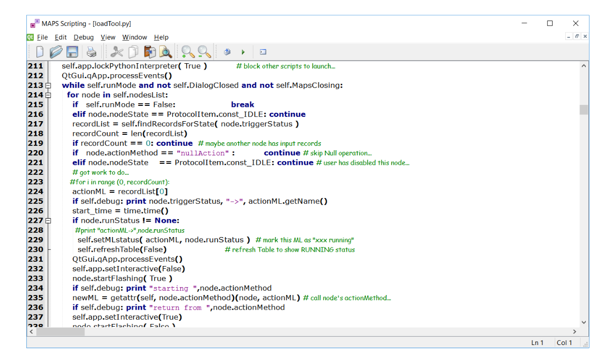Open the Window menu
The image size is (609, 364).
[x=134, y=37]
